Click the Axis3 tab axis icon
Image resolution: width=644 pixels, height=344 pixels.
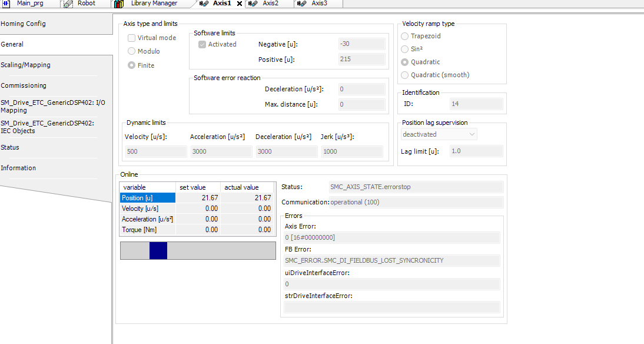(301, 4)
